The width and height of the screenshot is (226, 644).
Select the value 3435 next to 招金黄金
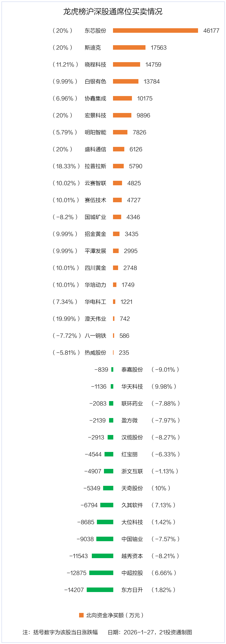pyautogui.click(x=132, y=234)
